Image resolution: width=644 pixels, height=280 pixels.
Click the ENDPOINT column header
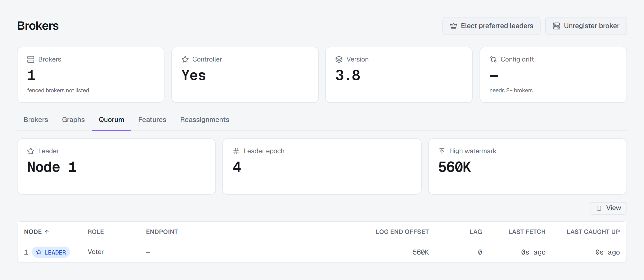click(x=162, y=232)
